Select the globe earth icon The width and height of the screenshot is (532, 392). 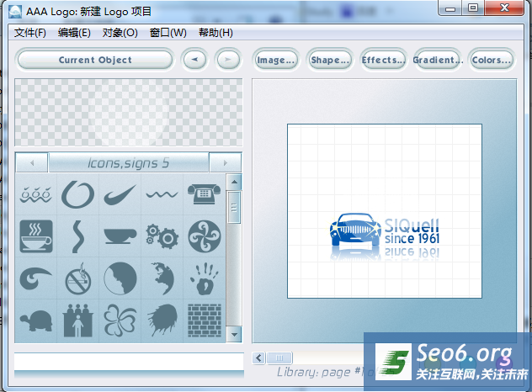[162, 278]
